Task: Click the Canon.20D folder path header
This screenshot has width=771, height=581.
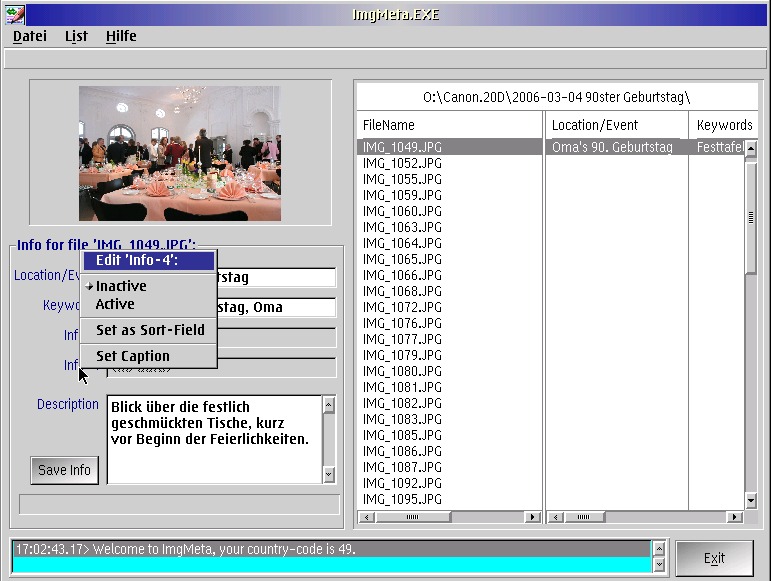Action: coord(557,97)
